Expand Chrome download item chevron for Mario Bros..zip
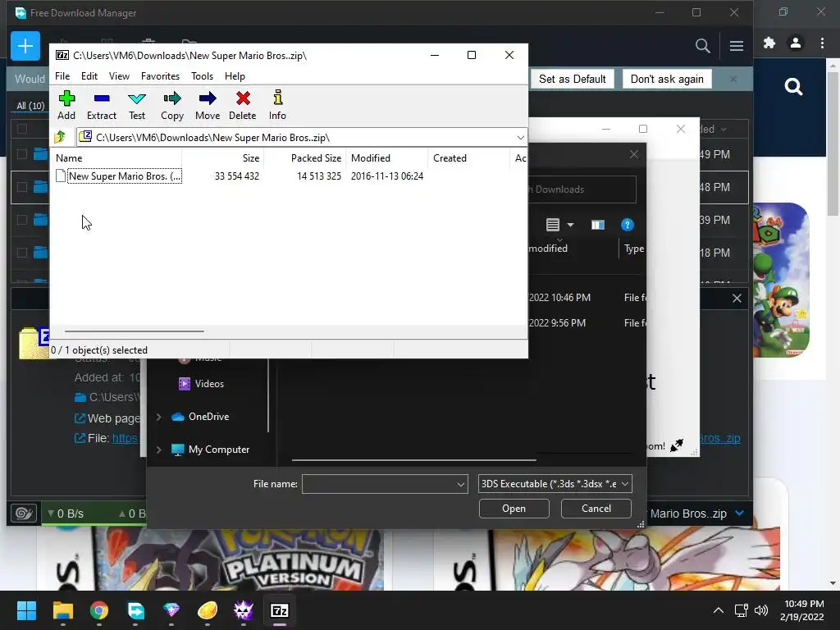Screen dimensions: 840x630 coord(740,514)
